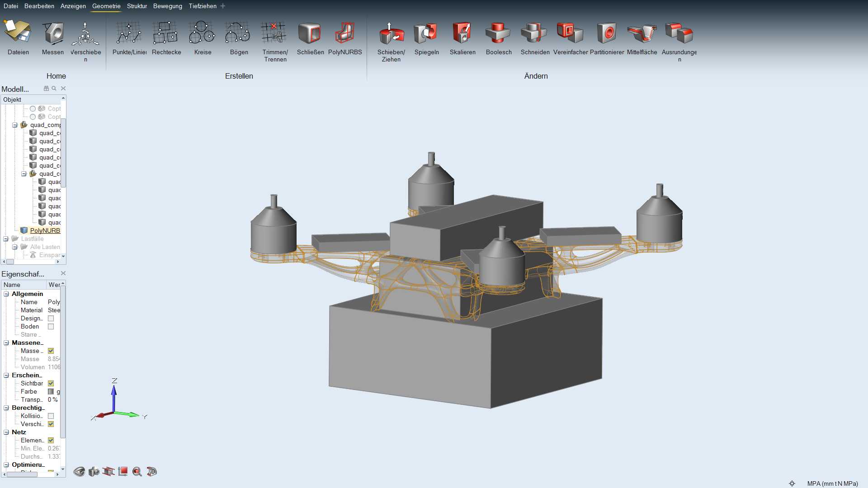The width and height of the screenshot is (868, 488).
Task: Open the Ausrundungen fillet tool
Action: pos(679,33)
